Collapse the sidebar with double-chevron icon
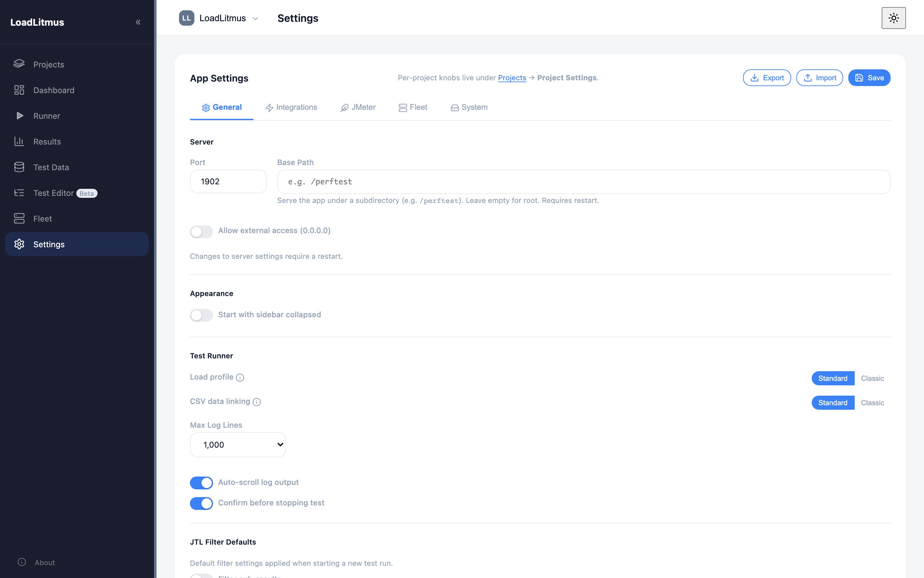 [138, 22]
